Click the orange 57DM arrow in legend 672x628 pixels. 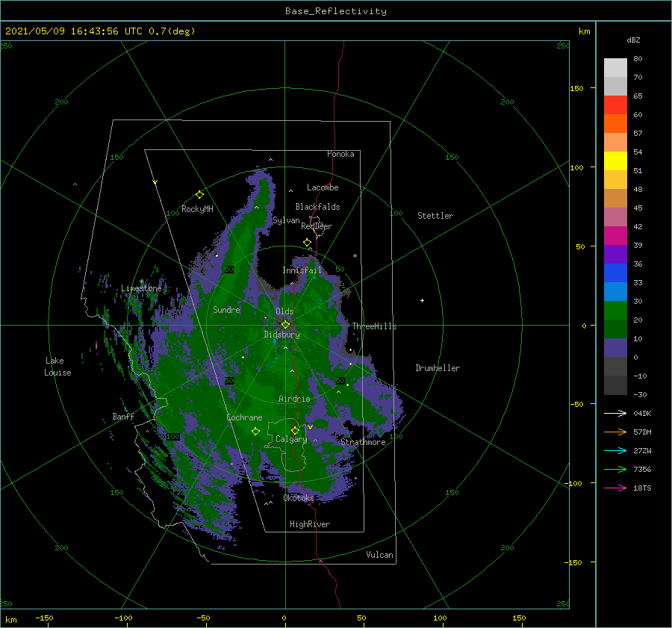point(615,432)
